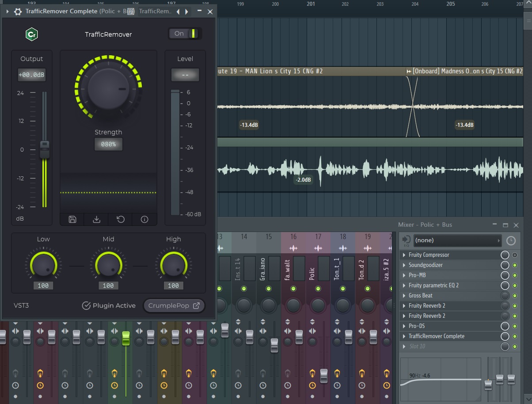Click the waveform icon on mixer track 16
Image resolution: width=532 pixels, height=404 pixels.
(x=293, y=248)
